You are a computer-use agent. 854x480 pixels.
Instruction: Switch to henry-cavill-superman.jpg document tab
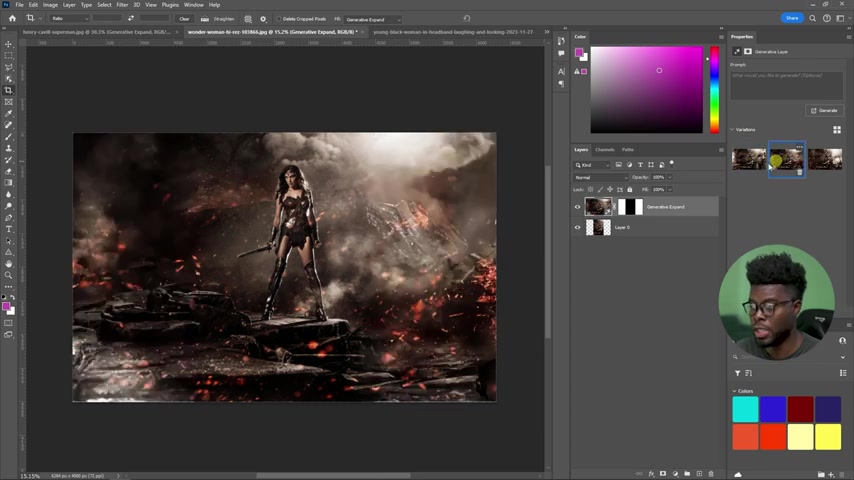pos(96,32)
